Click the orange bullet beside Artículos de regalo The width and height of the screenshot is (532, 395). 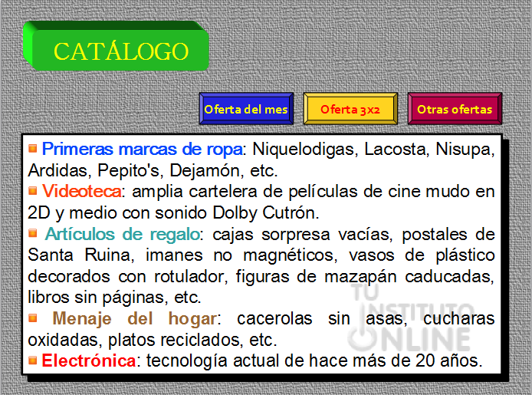pos(32,233)
